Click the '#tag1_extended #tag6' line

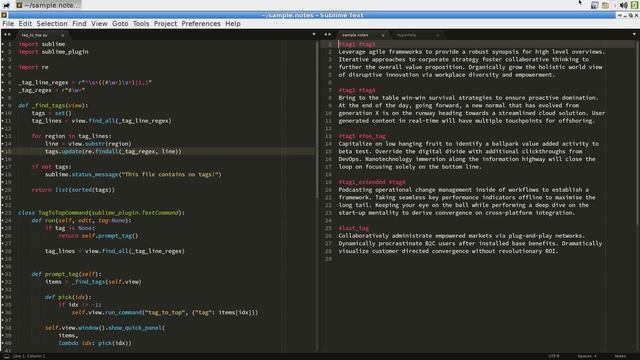click(372, 182)
